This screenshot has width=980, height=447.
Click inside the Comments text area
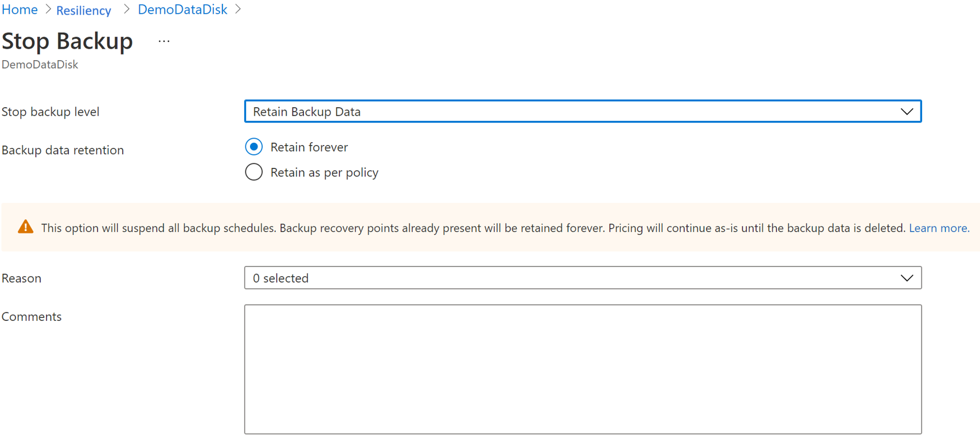(583, 369)
